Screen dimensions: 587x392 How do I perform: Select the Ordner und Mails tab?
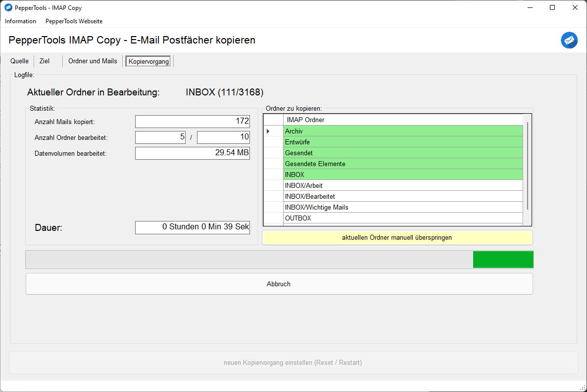click(x=93, y=61)
